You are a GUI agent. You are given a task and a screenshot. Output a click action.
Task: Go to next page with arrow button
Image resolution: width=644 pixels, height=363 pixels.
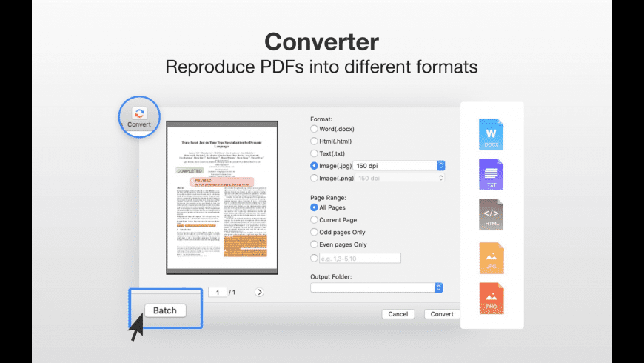[259, 292]
